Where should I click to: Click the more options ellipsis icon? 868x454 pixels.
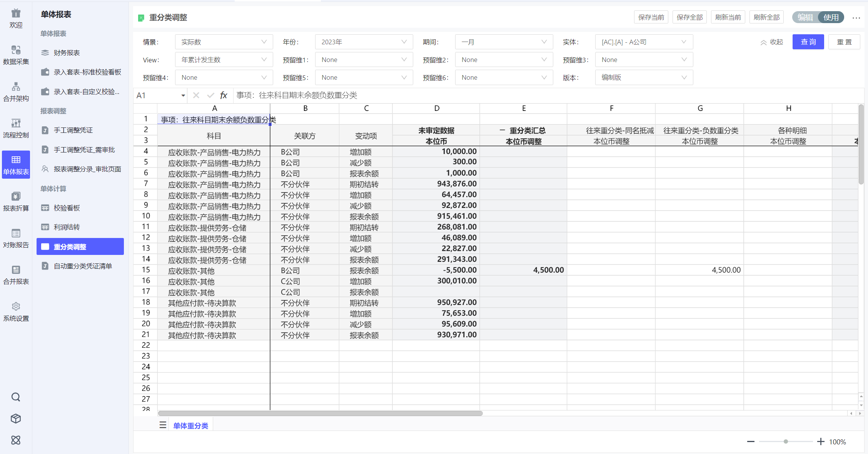(x=856, y=18)
